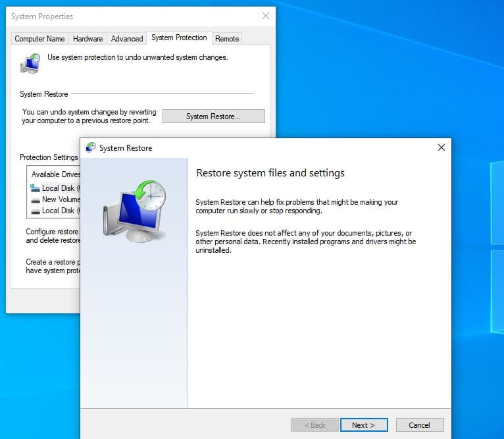Click the greyed-out Back button
Image resolution: width=504 pixels, height=439 pixels.
(x=315, y=425)
